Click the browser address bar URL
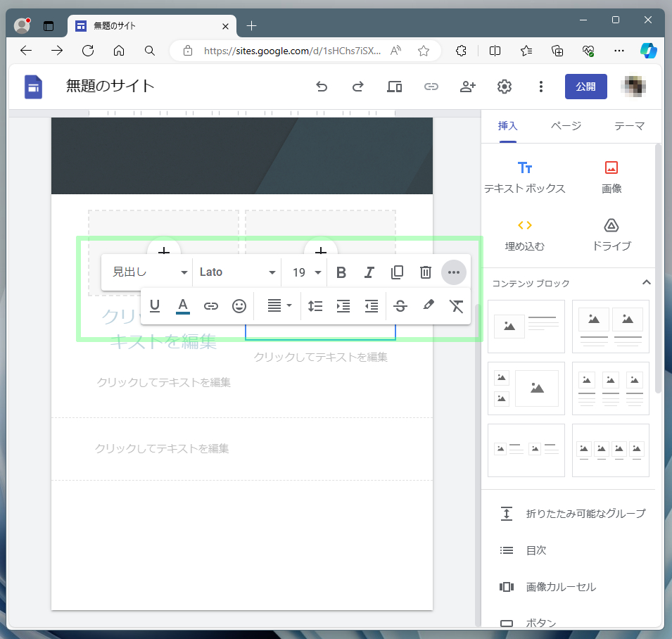Image resolution: width=672 pixels, height=639 pixels. 292,51
